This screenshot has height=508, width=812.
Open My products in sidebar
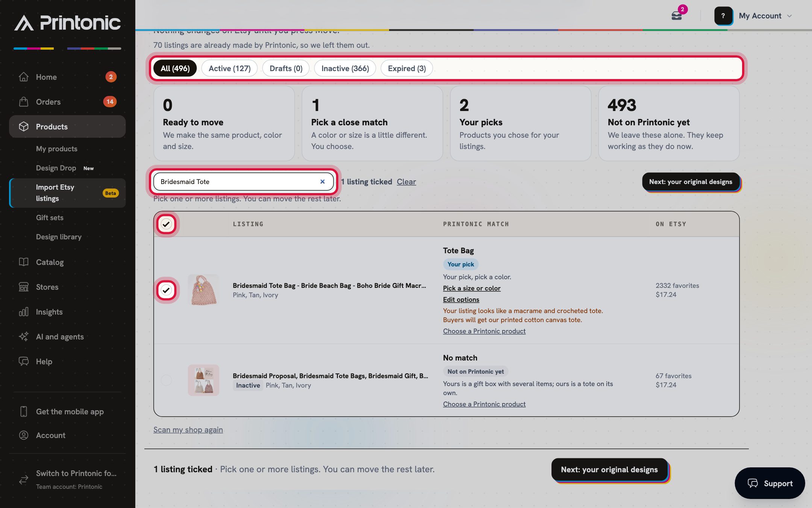57,149
